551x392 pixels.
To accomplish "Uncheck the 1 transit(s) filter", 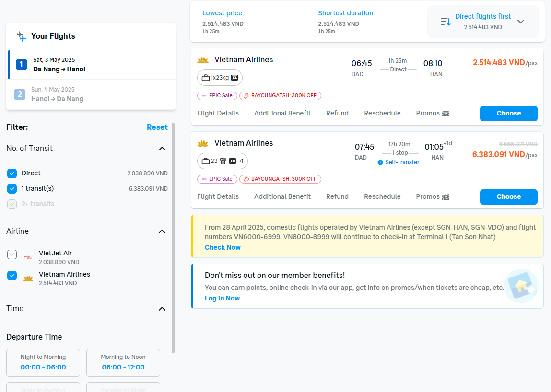I will click(12, 189).
